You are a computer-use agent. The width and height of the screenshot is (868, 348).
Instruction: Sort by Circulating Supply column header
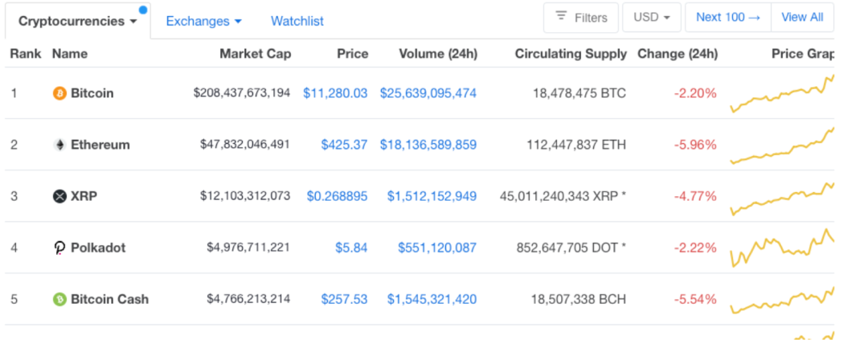(x=571, y=54)
